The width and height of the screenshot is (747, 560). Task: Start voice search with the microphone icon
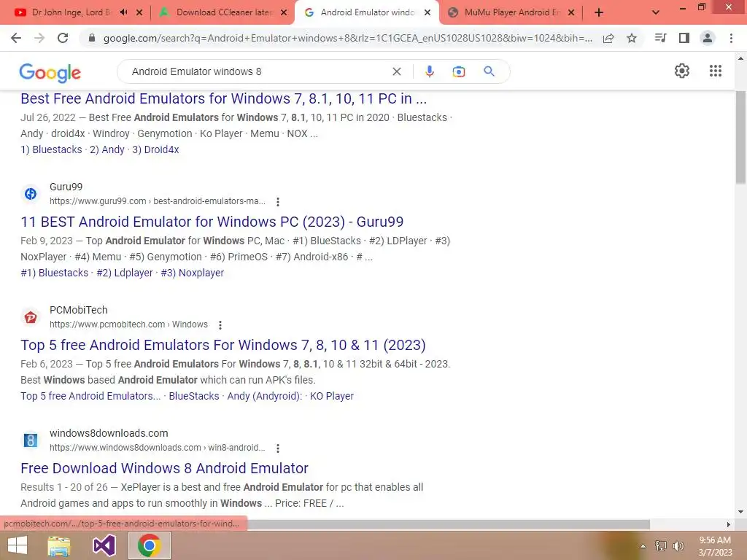[x=429, y=71]
